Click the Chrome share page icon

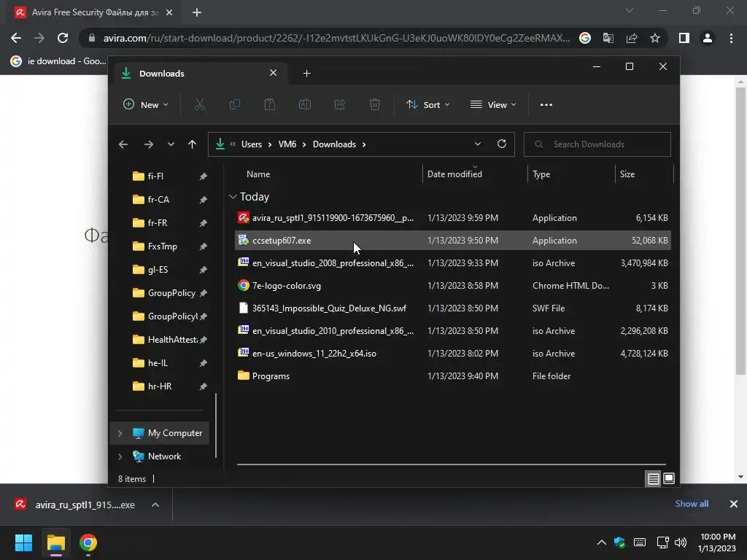632,38
